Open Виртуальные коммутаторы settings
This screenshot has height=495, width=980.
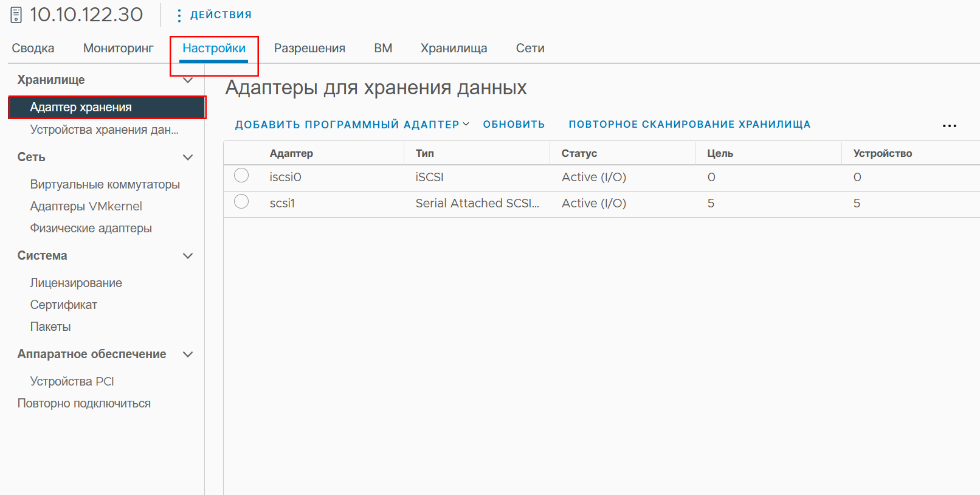105,184
